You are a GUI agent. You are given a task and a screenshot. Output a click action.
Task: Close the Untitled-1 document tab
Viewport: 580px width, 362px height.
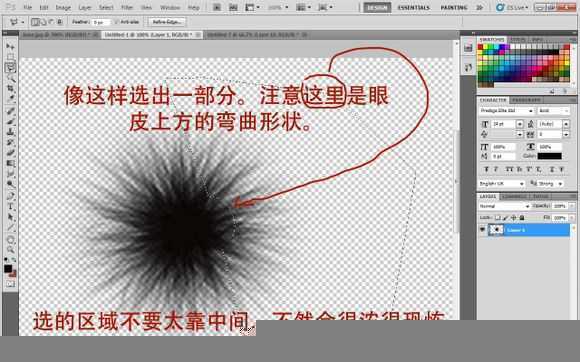click(198, 35)
